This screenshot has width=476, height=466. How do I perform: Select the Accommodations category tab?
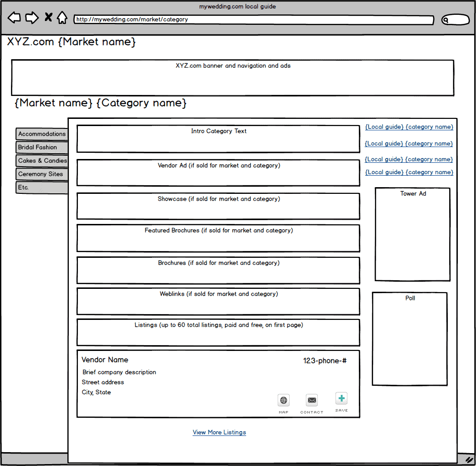click(42, 134)
